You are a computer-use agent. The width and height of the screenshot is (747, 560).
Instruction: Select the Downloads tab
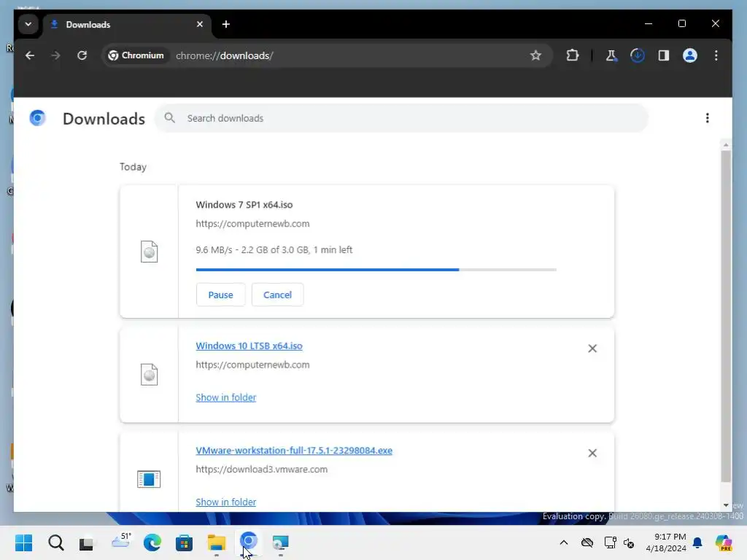125,24
